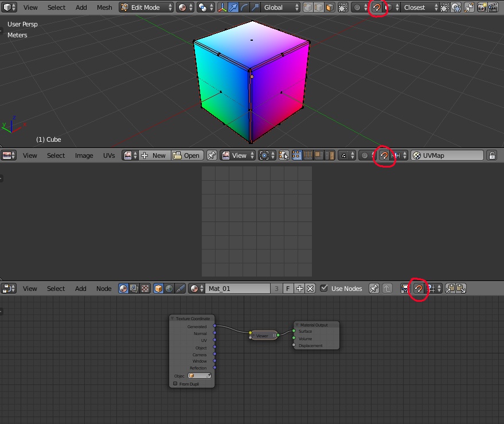This screenshot has width=504, height=424.
Task: Open the 3D view editor type selector
Action: click(9, 7)
